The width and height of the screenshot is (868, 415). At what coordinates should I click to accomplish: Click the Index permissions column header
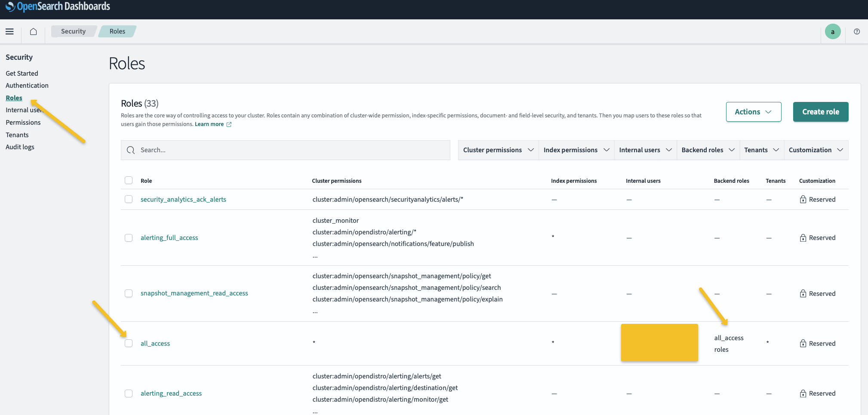pyautogui.click(x=574, y=181)
